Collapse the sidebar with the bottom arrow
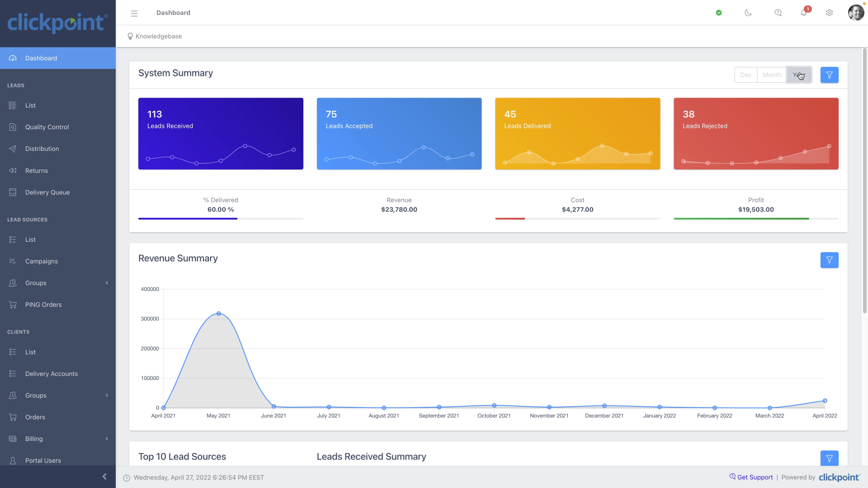Image resolution: width=868 pixels, height=488 pixels. (104, 477)
